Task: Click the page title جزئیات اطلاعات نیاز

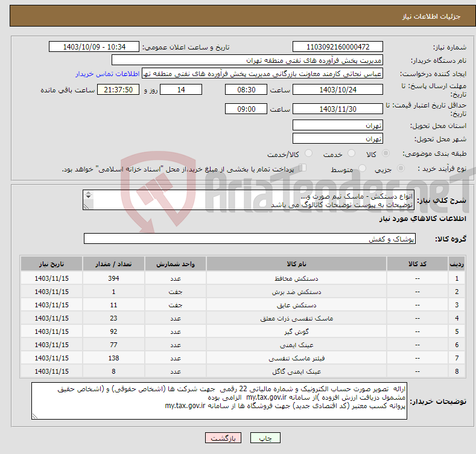Action: 431,16
